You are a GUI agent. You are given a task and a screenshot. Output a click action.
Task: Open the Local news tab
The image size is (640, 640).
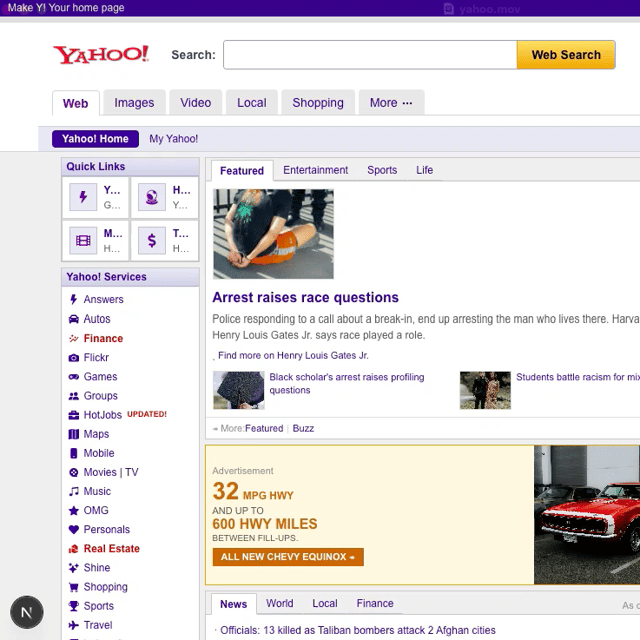coord(325,603)
